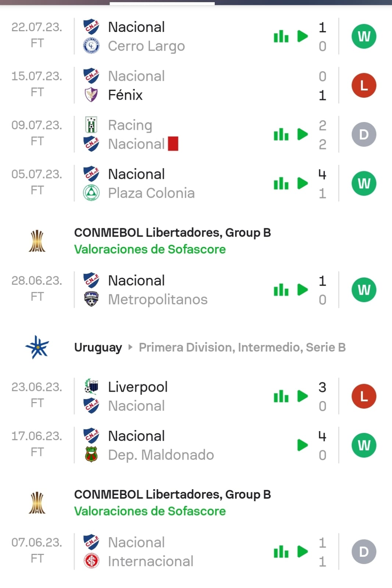Viewport: 392px width, 588px height.
Task: Click the Internacional team crest
Action: (x=91, y=561)
